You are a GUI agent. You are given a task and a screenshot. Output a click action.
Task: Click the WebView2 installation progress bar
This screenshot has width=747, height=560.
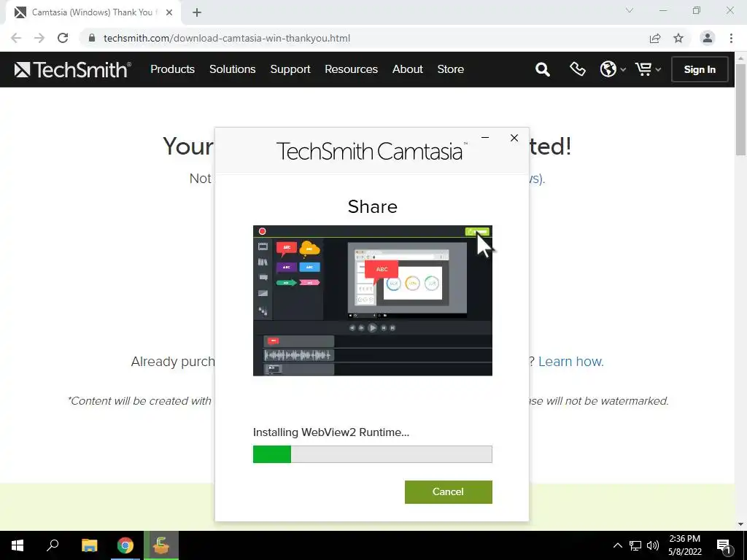[x=373, y=454]
